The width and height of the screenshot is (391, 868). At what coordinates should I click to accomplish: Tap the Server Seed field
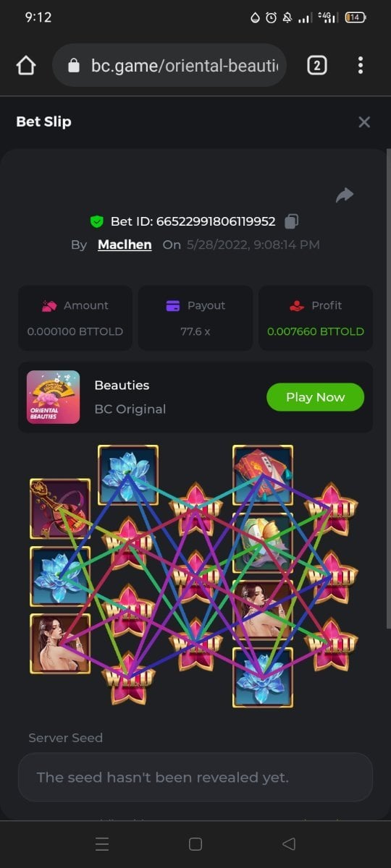[x=195, y=778]
